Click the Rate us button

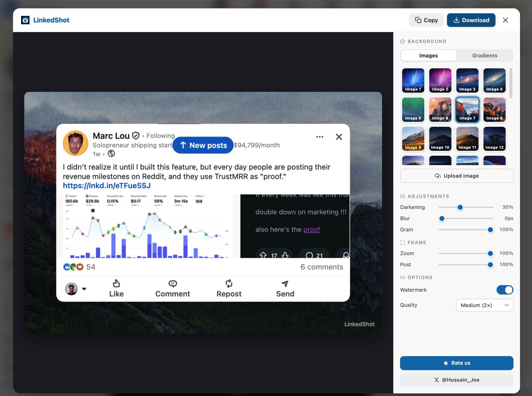pos(456,363)
